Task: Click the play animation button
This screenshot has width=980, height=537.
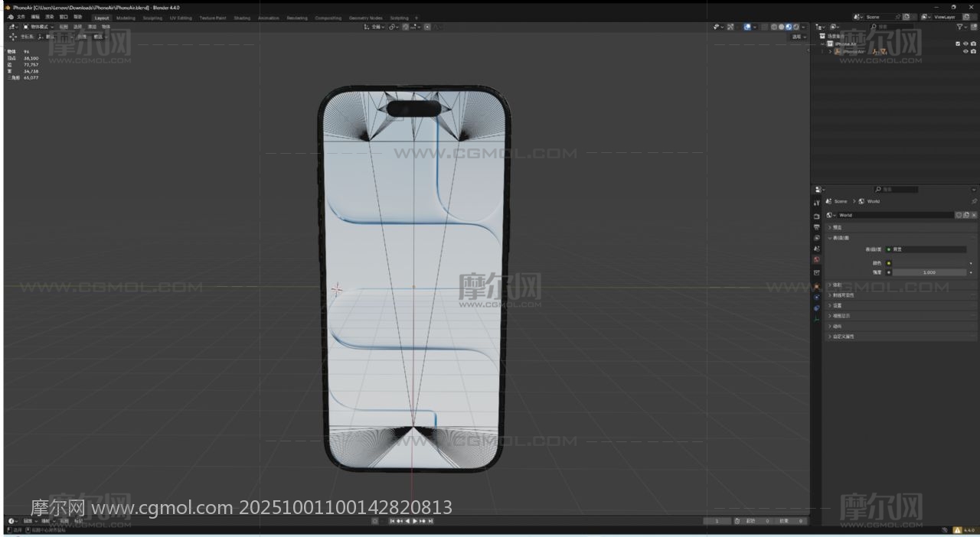Action: tap(415, 521)
